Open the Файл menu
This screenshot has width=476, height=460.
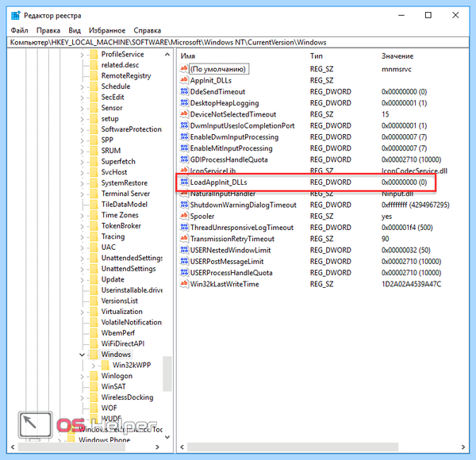(x=19, y=30)
